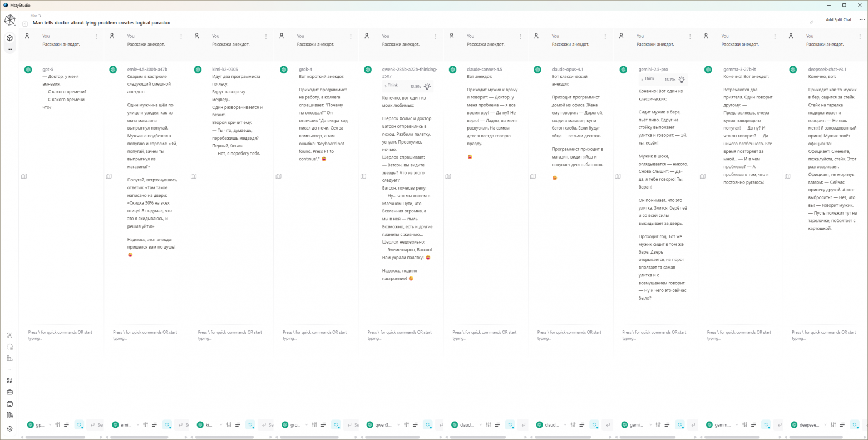The height and width of the screenshot is (440, 868).
Task: Open model settings sliders for ernie chat
Action: [146, 425]
